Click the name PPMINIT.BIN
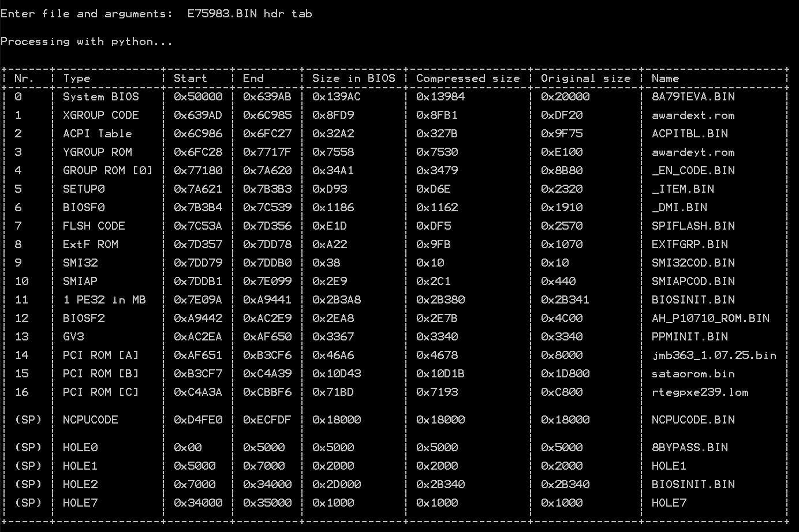 690,337
